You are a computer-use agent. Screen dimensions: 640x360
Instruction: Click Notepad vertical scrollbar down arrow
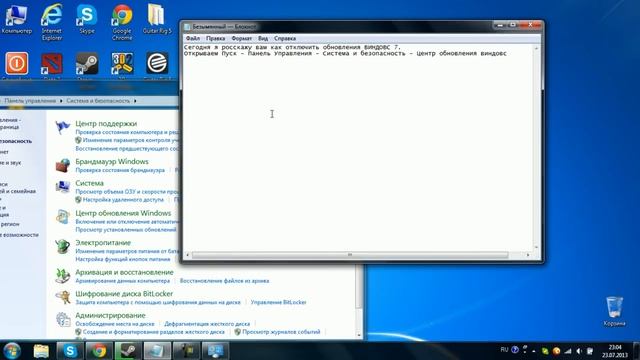536,247
